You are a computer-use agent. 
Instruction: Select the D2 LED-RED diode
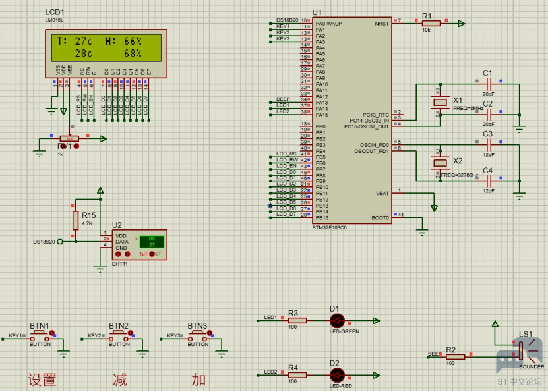tap(337, 375)
